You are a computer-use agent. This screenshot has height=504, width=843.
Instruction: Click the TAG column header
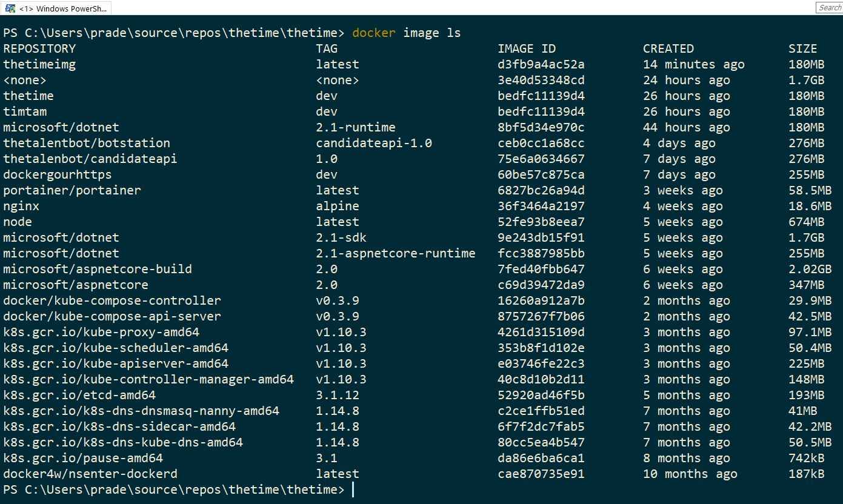pyautogui.click(x=327, y=48)
